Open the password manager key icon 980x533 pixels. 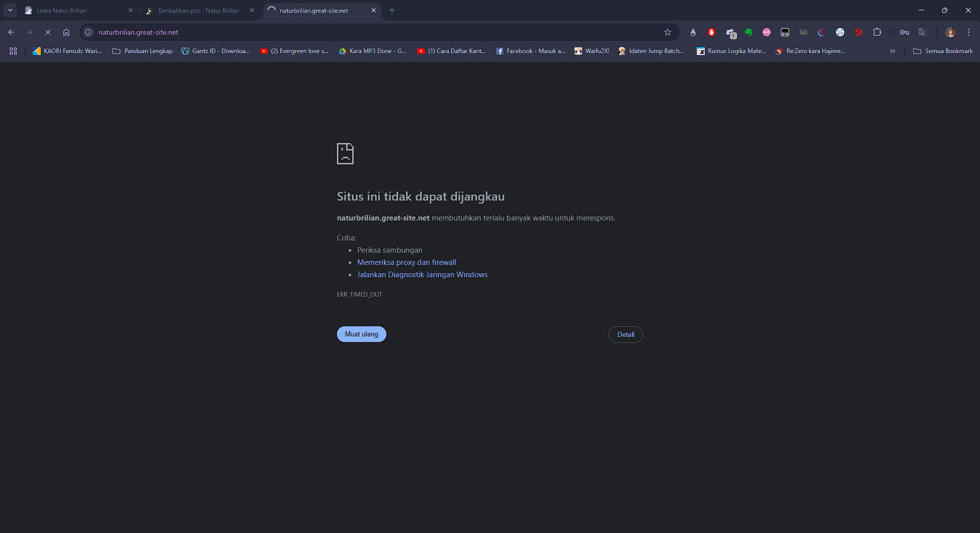pos(904,32)
